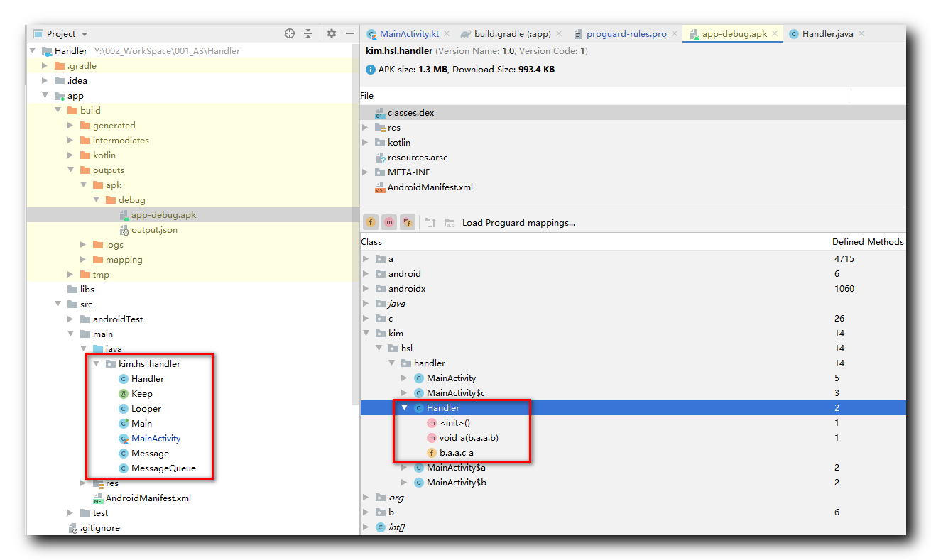Toggle the field filter in the dex viewer
This screenshot has height=560, width=931.
point(371,222)
